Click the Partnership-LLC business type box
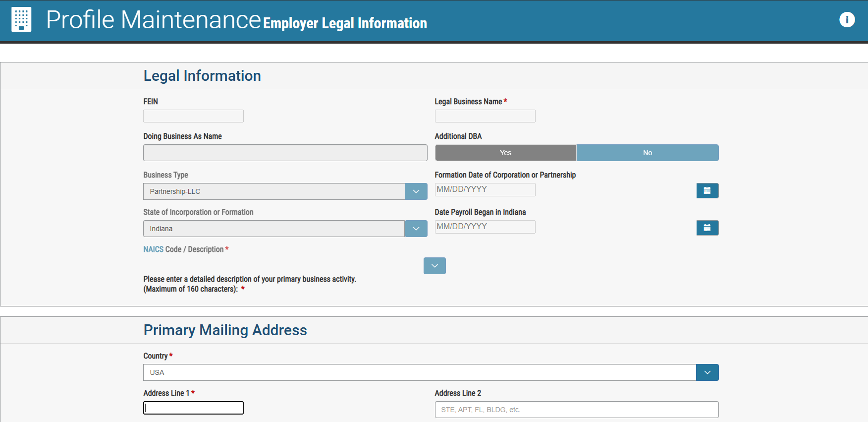Screen dimensions: 868x422 click(274, 191)
